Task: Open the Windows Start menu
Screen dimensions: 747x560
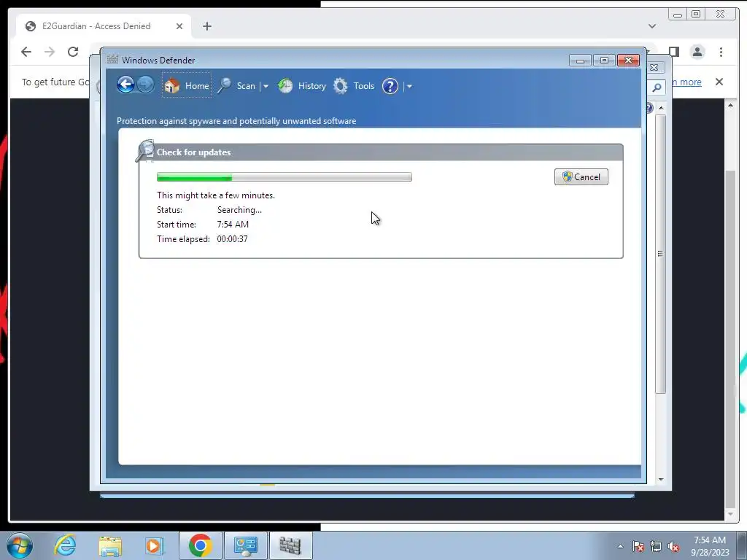Action: 20,545
